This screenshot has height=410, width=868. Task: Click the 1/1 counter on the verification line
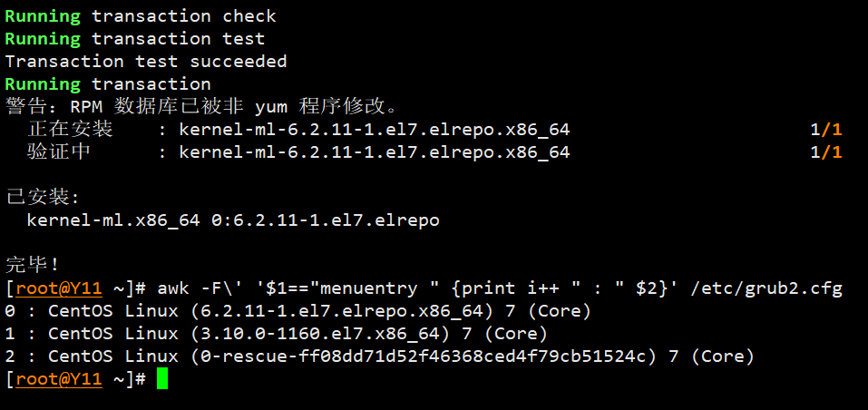[825, 152]
